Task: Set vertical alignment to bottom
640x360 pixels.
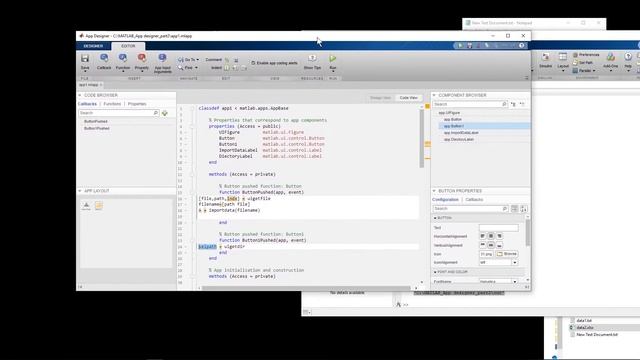Action: tap(499, 245)
